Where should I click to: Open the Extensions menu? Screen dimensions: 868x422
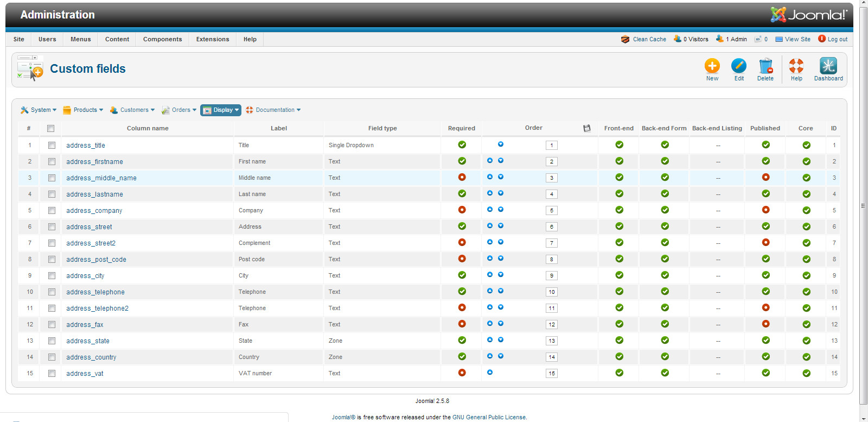point(213,39)
